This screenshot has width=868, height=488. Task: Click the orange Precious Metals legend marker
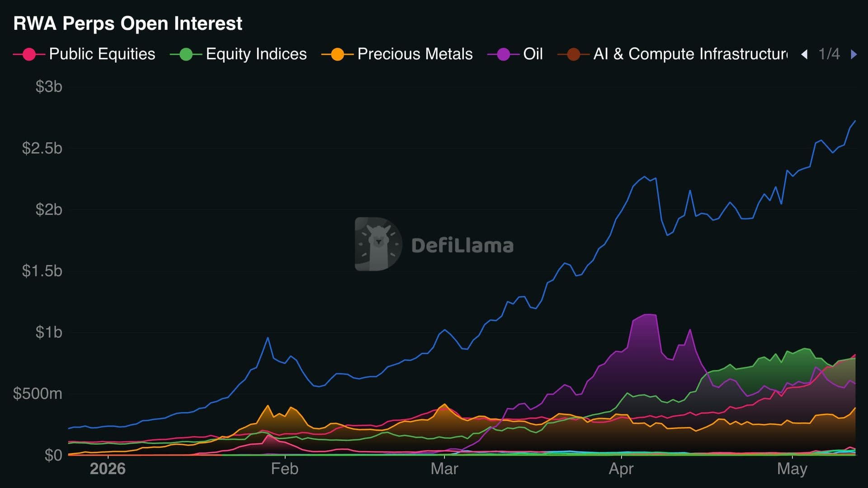(x=337, y=55)
